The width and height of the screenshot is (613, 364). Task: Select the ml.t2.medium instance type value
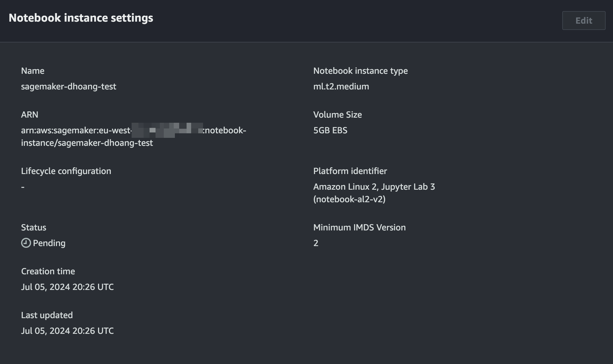pos(341,86)
